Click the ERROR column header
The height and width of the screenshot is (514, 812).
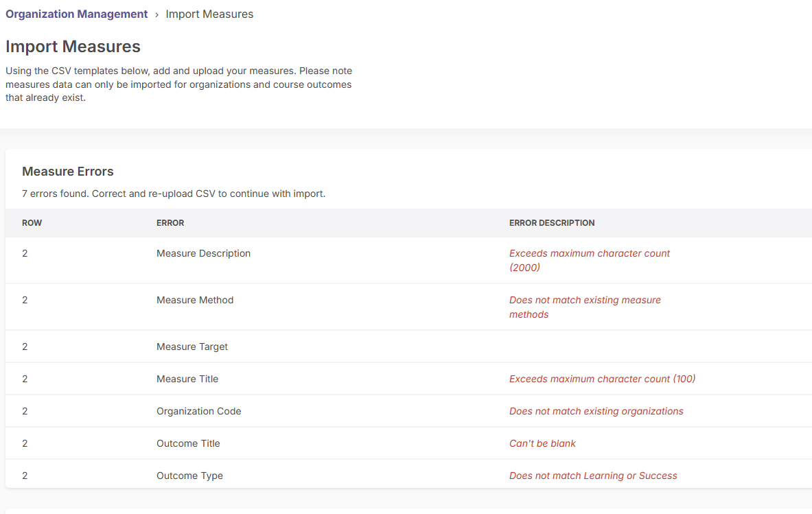tap(170, 223)
